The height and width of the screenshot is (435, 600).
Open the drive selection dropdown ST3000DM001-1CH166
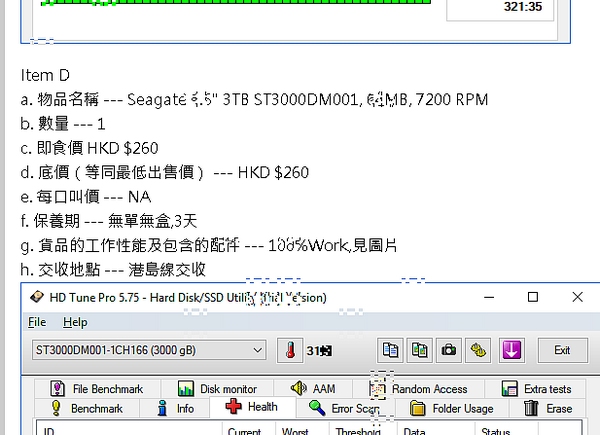coord(149,350)
